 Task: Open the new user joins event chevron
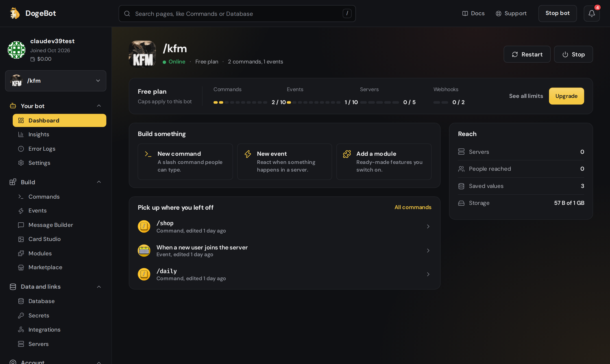pyautogui.click(x=428, y=251)
